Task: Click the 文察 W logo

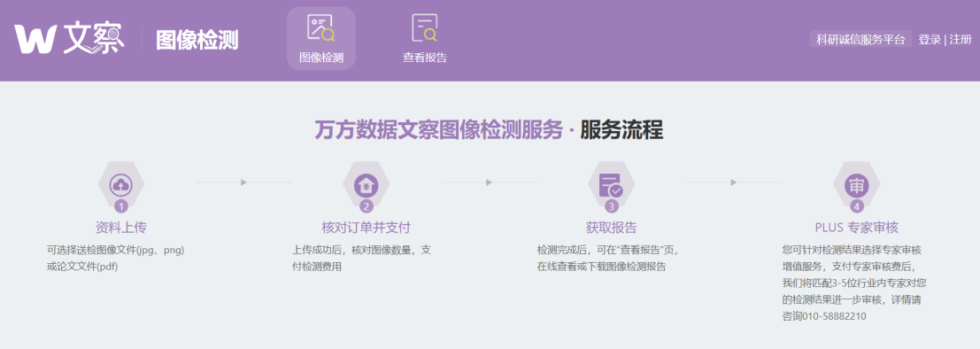Action: (x=69, y=39)
